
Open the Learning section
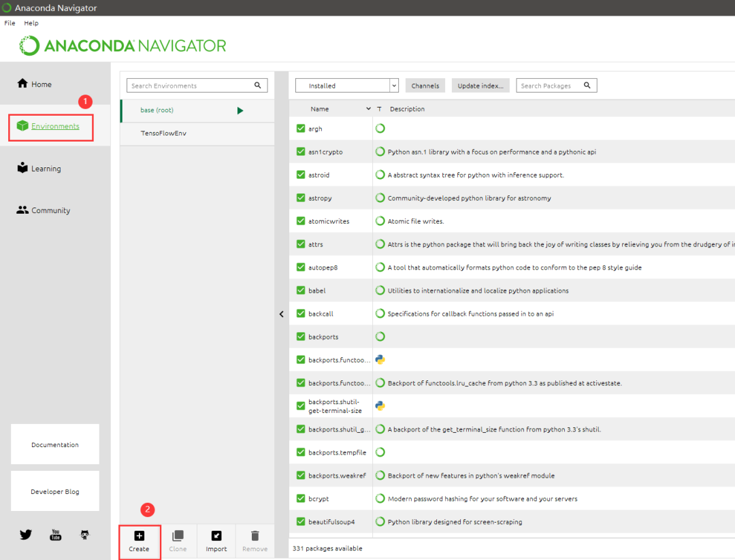click(39, 168)
